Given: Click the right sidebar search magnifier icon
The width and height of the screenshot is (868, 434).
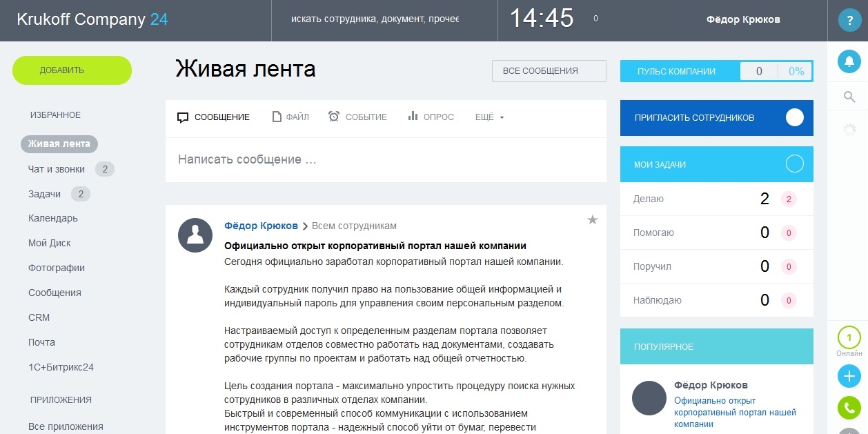Looking at the screenshot, I should point(849,97).
